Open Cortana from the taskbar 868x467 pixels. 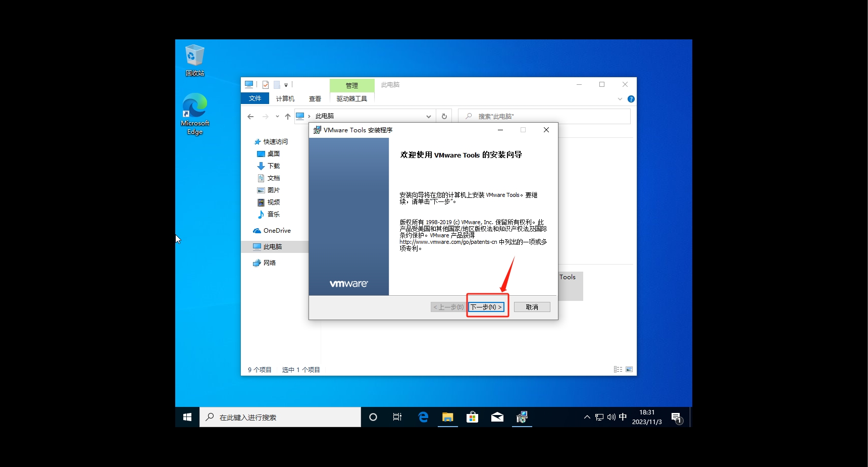click(x=373, y=417)
